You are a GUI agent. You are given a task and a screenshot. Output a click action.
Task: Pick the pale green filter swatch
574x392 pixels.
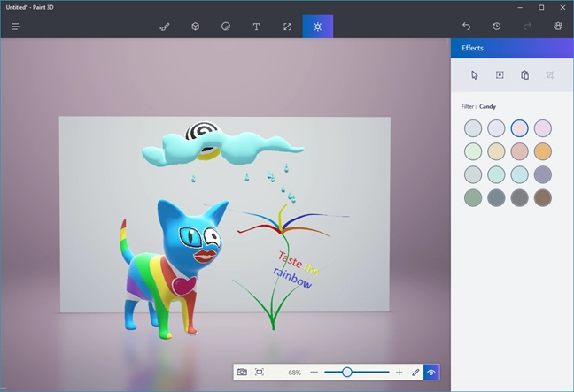473,151
